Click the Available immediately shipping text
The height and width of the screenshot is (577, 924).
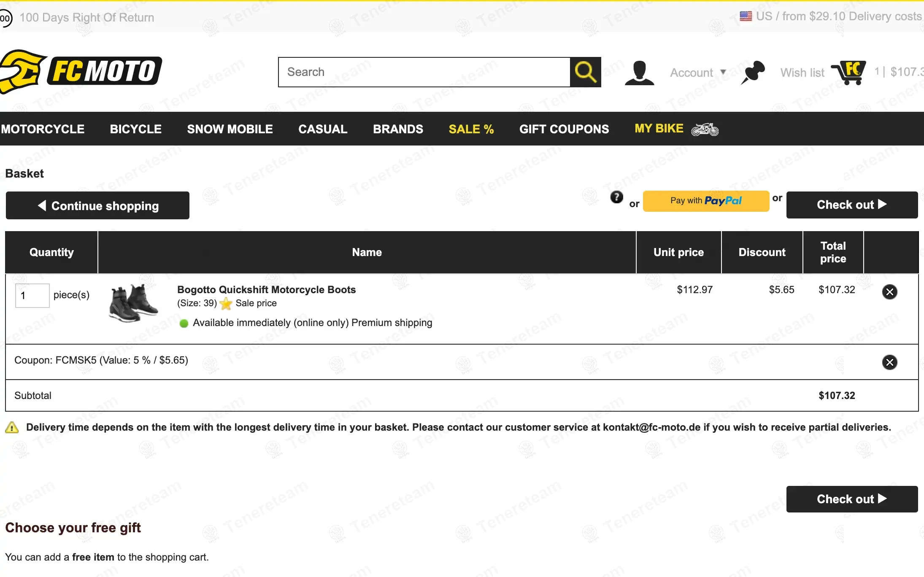312,323
